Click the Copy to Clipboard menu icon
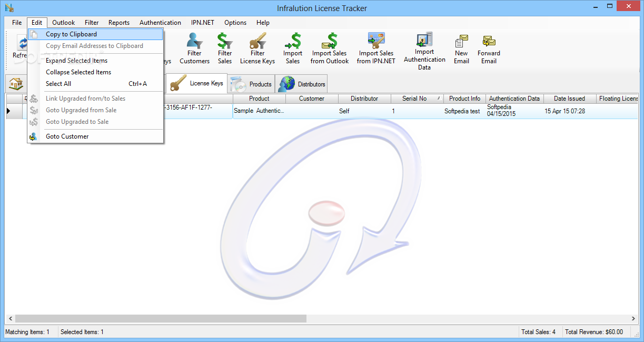 (x=34, y=34)
